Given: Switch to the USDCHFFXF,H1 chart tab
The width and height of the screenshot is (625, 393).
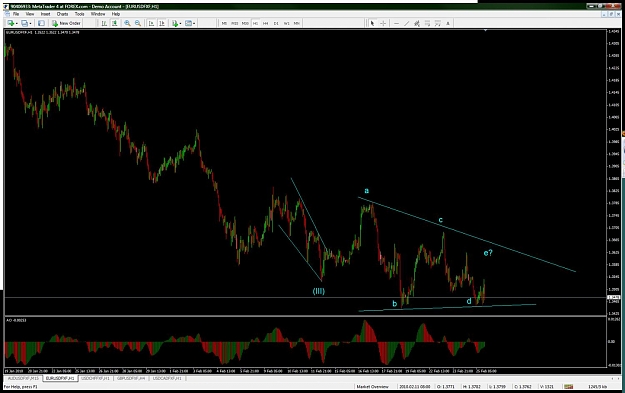Looking at the screenshot, I should (x=95, y=378).
